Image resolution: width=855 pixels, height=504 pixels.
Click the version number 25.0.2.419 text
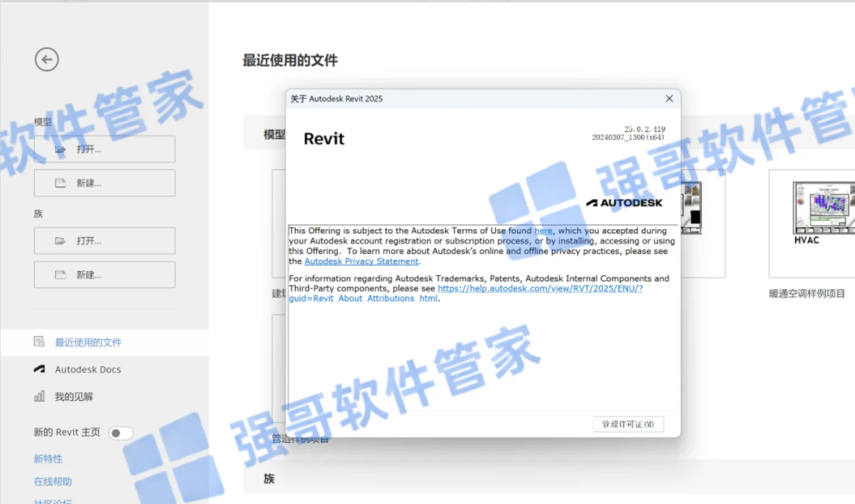[x=644, y=129]
